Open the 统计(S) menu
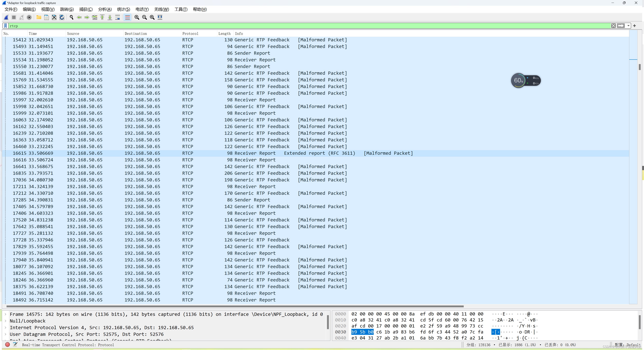The width and height of the screenshot is (644, 350). click(124, 9)
